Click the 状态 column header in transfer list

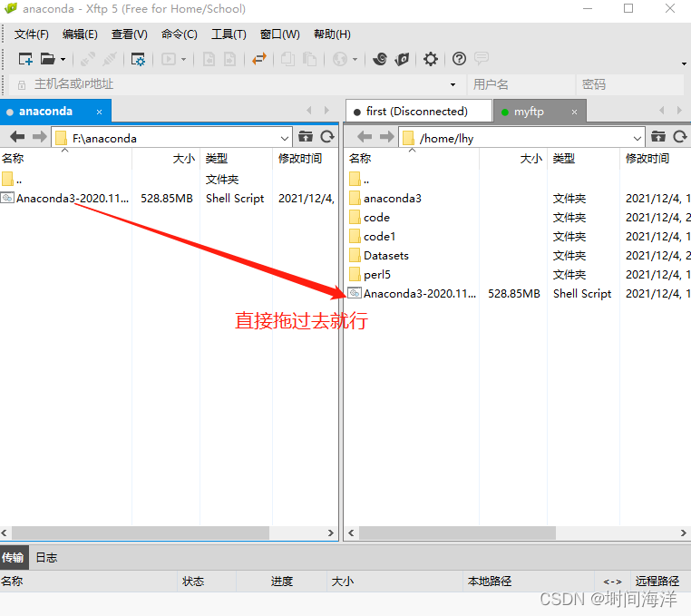[x=206, y=582]
